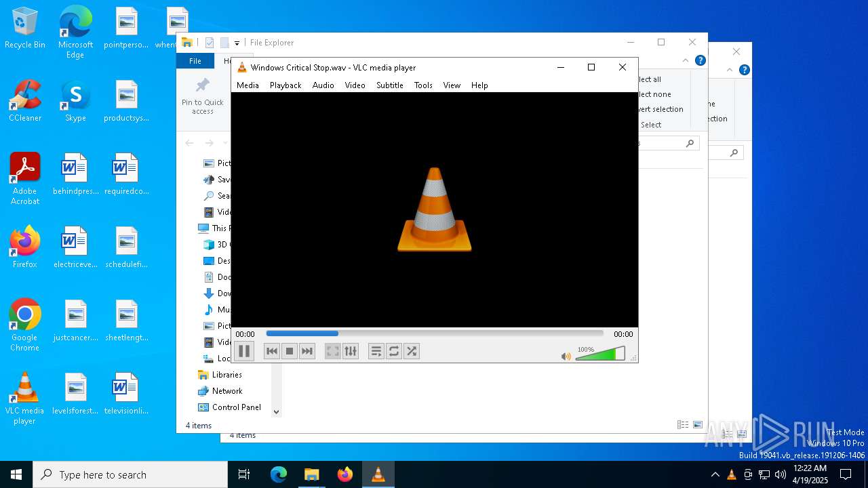Open CCleaner desktop shortcut
The image size is (868, 488).
pyautogui.click(x=25, y=101)
